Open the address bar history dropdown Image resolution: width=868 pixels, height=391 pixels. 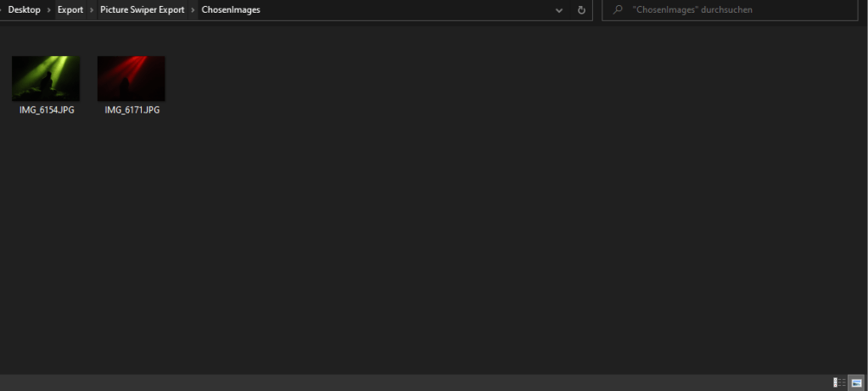pos(559,10)
